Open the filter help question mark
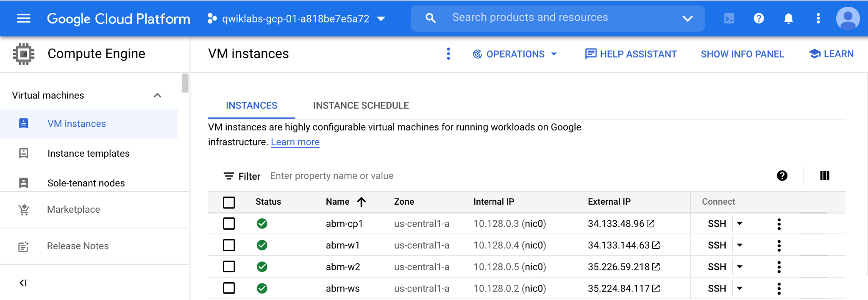Viewport: 868px width, 300px height. pos(782,175)
